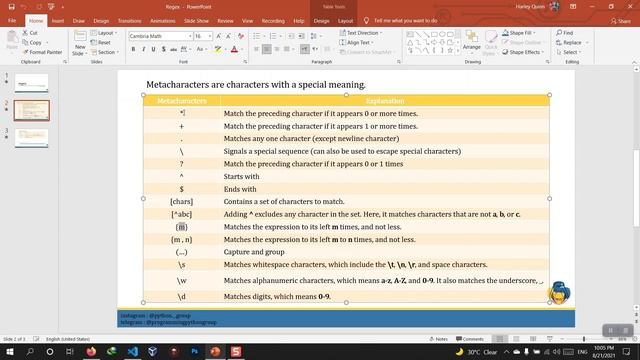Screen dimensions: 640x360
Task: Start Slide Show from status bar
Action: 550,339
